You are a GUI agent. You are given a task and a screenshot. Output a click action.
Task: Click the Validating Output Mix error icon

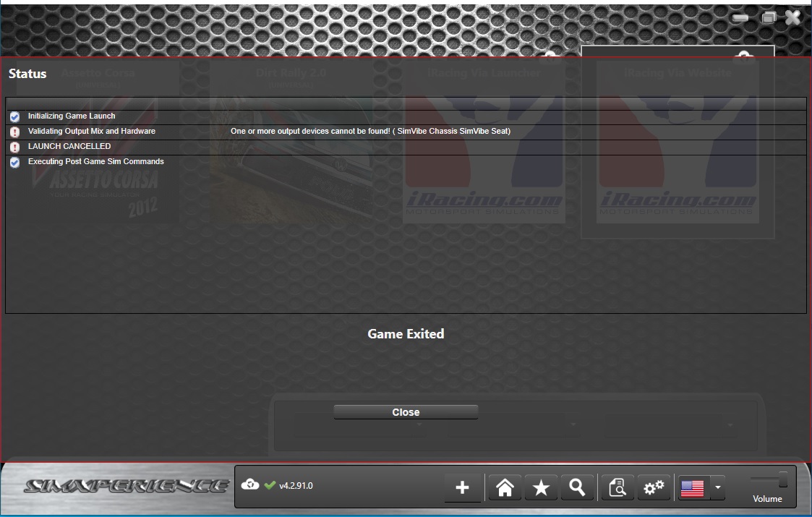pos(15,132)
